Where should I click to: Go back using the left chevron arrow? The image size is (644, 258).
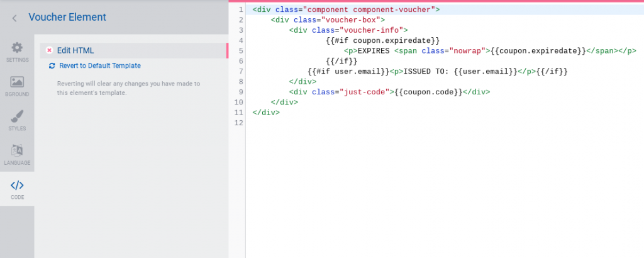pos(14,18)
